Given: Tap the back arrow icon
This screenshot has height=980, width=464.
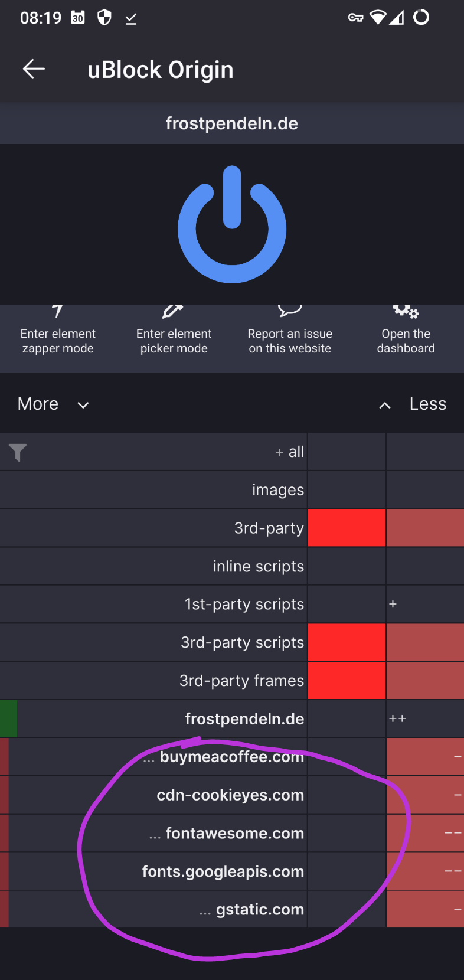Looking at the screenshot, I should pos(34,69).
